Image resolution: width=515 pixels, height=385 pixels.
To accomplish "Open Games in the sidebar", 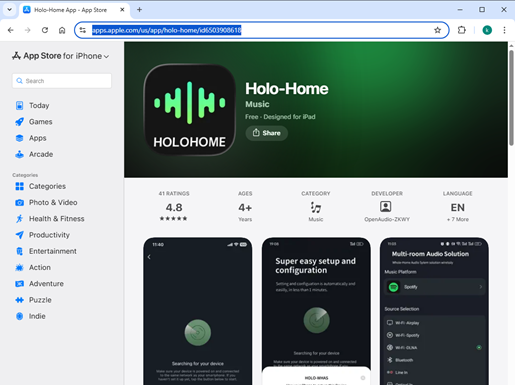I will tap(40, 122).
